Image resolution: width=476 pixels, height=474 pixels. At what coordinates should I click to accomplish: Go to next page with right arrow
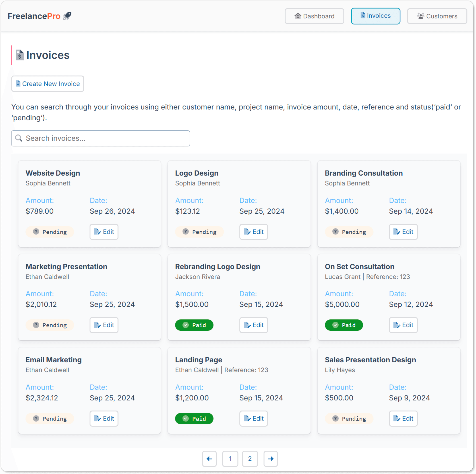[x=270, y=458]
